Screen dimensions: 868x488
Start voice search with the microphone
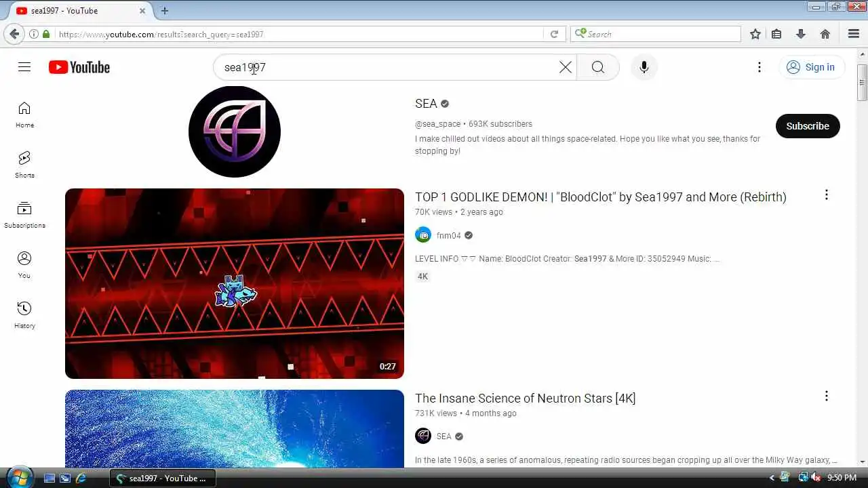tap(644, 67)
